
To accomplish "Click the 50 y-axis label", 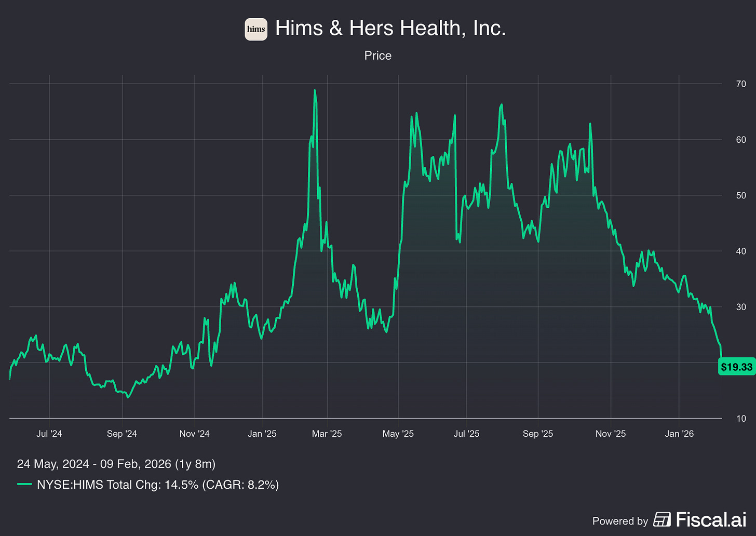I will (x=741, y=196).
